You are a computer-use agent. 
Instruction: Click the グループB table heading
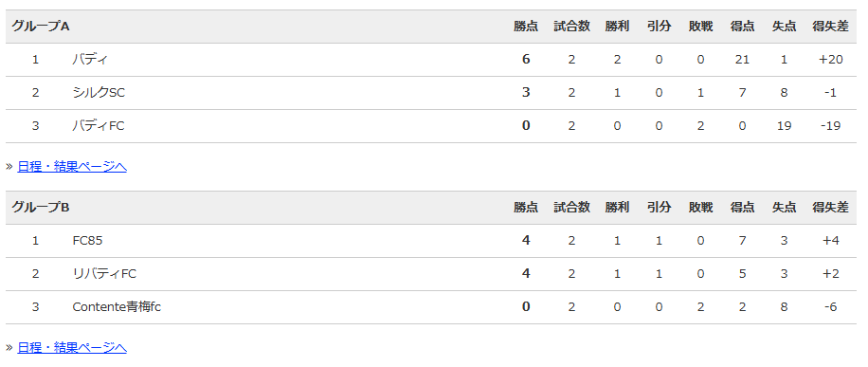point(41,208)
